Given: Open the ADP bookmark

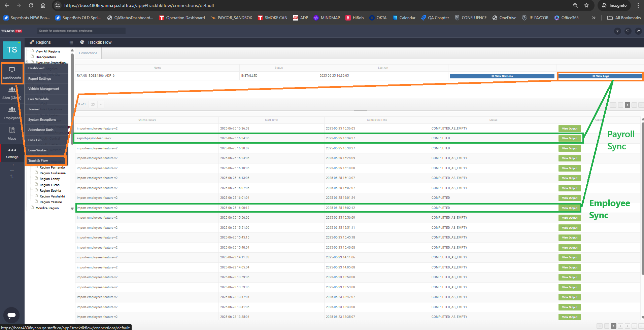Looking at the screenshot, I should coord(300,18).
